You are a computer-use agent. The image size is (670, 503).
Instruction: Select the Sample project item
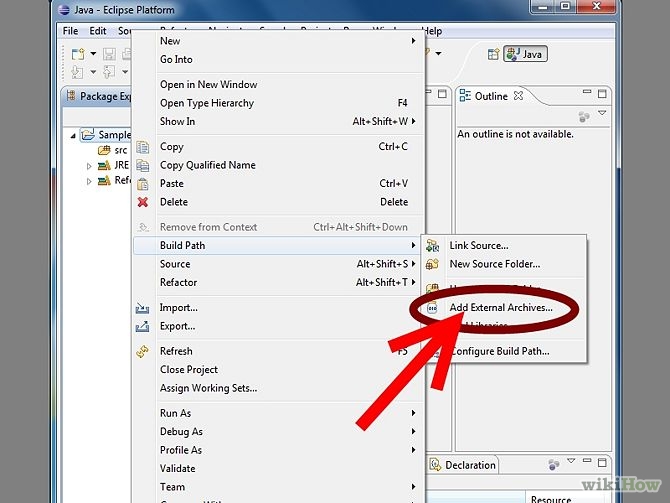click(x=106, y=135)
